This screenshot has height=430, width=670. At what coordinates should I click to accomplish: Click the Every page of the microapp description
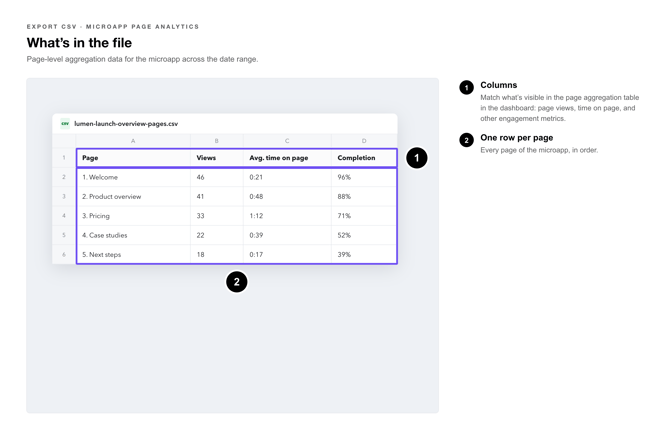click(539, 150)
